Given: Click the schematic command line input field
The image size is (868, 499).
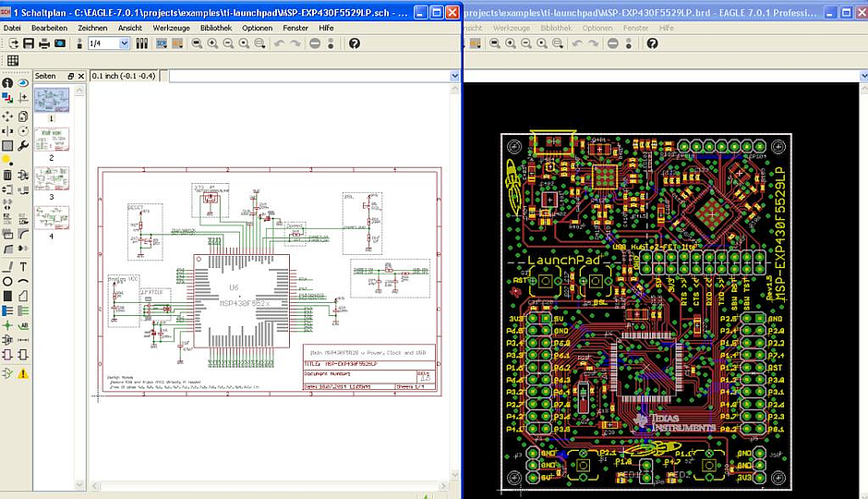Looking at the screenshot, I should pyautogui.click(x=309, y=76).
